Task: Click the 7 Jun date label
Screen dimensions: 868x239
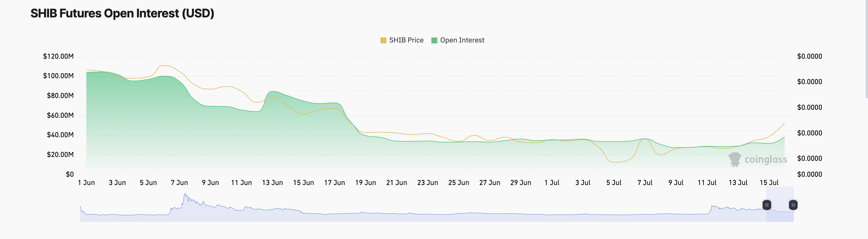Action: [x=179, y=183]
